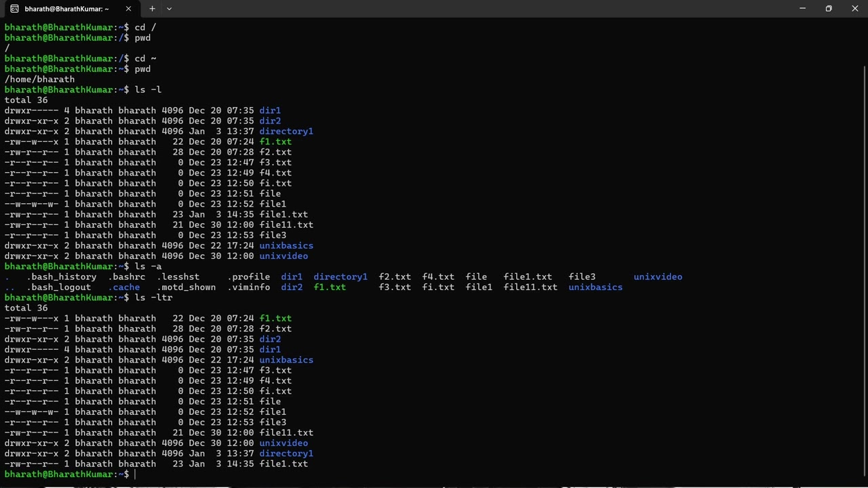The height and width of the screenshot is (488, 868).
Task: Click '-rw--w---x' permissions in ls -l listing
Action: coord(31,142)
